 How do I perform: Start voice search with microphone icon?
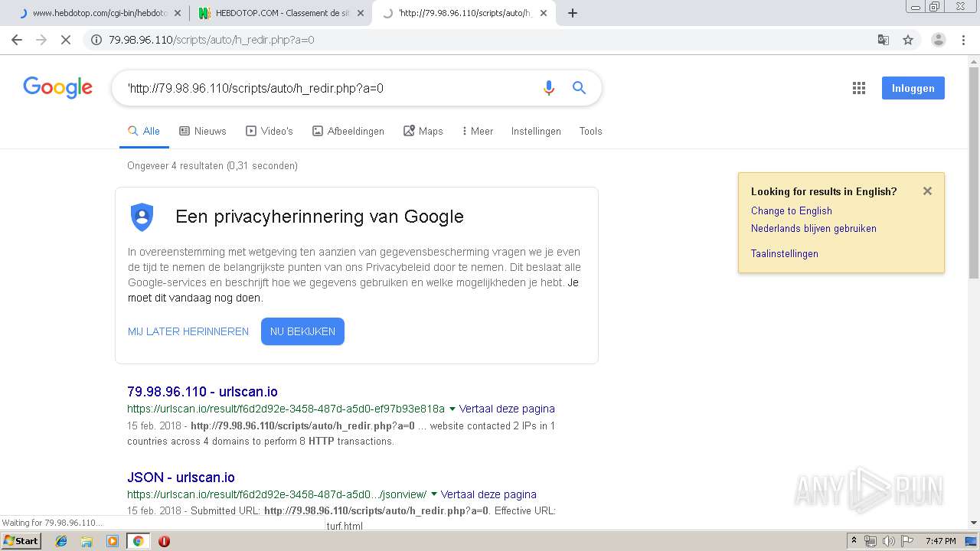(x=548, y=88)
